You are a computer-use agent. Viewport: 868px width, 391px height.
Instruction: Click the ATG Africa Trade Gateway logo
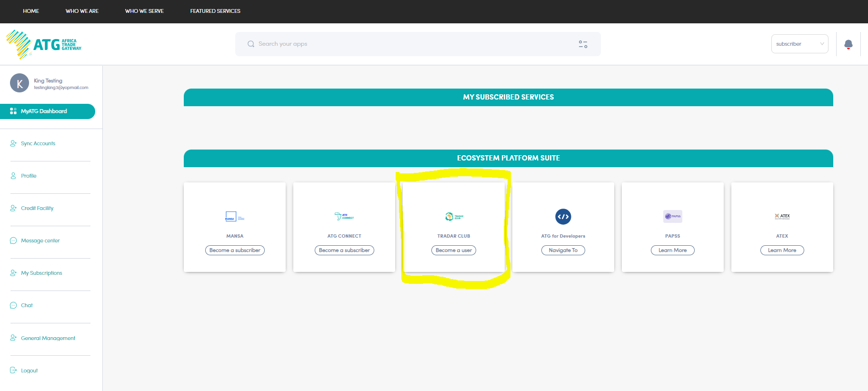pyautogui.click(x=44, y=44)
